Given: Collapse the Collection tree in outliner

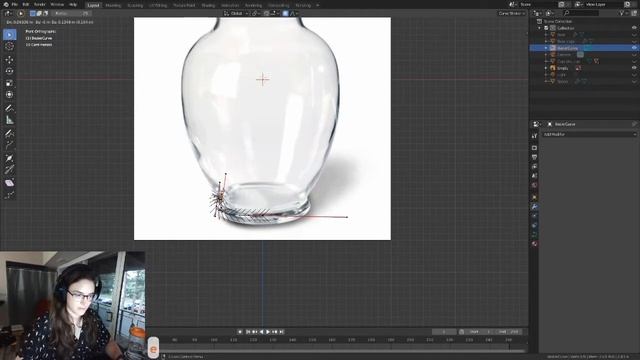Looking at the screenshot, I should tap(540, 28).
